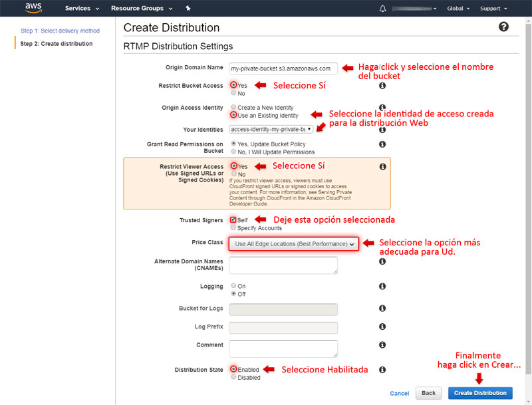The height and width of the screenshot is (405, 532).
Task: Select Step 2: Create distribution
Action: 57,44
